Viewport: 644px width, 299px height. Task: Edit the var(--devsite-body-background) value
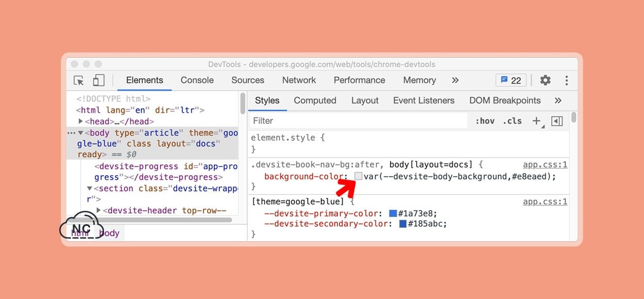[x=457, y=176]
